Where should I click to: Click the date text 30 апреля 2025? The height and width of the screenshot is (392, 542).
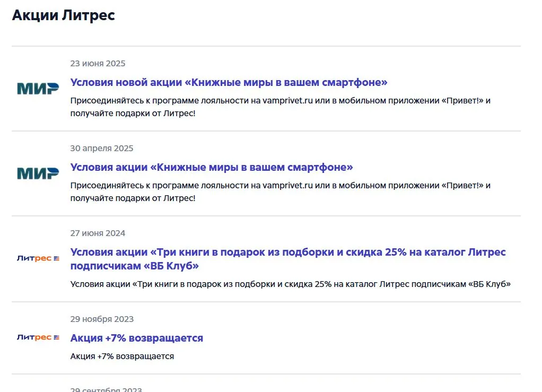click(102, 149)
